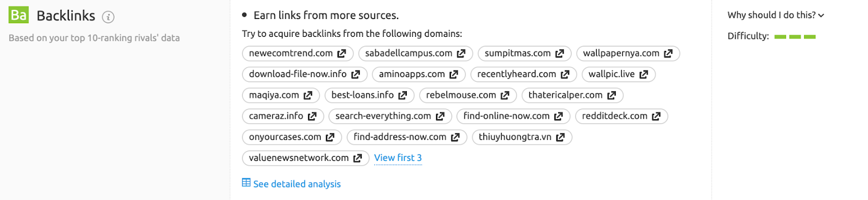Viewport: 868px width, 200px height.
Task: Open external link icon for sabadellcampus.com
Action: (x=461, y=53)
